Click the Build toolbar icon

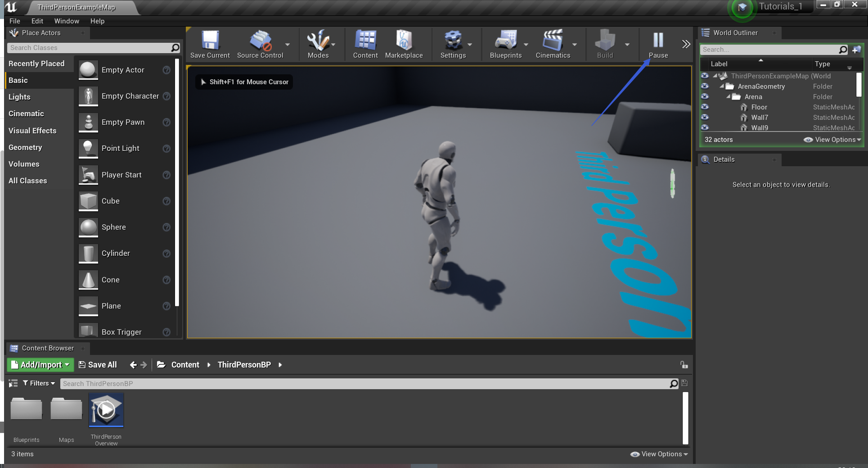pos(605,44)
